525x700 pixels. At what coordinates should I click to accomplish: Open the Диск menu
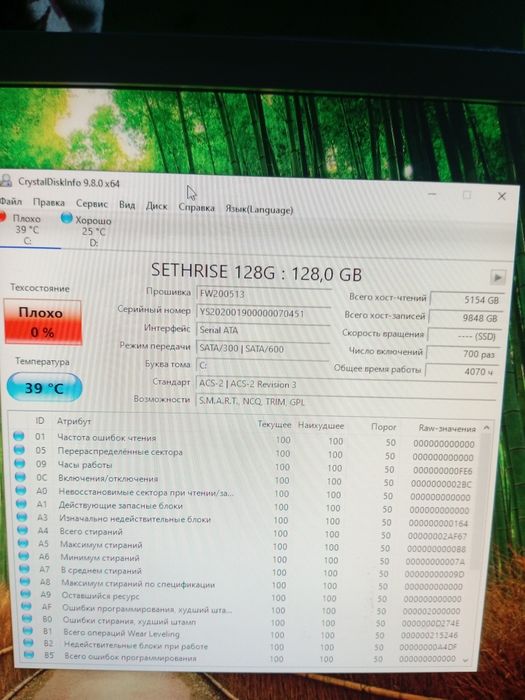point(156,206)
